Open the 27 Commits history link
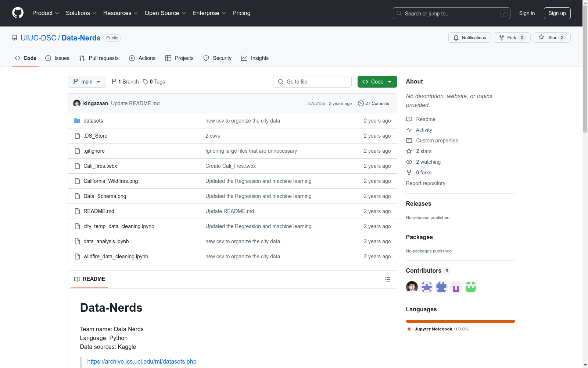 (373, 103)
